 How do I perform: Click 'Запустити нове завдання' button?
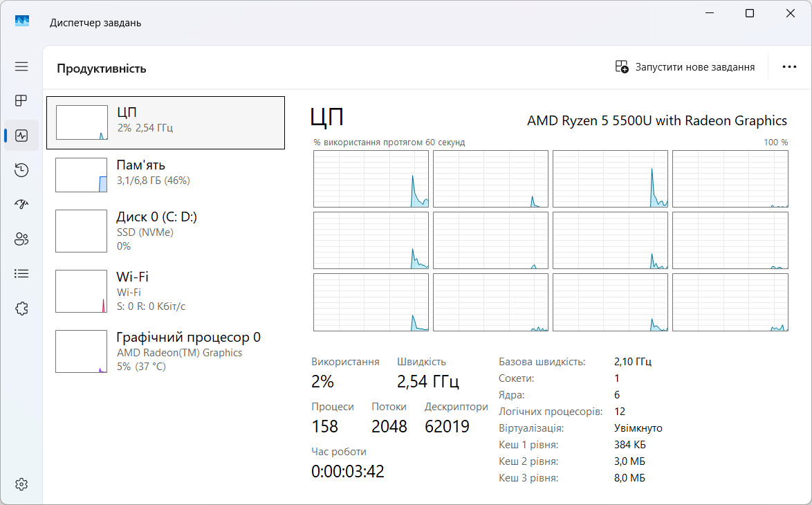click(x=685, y=67)
